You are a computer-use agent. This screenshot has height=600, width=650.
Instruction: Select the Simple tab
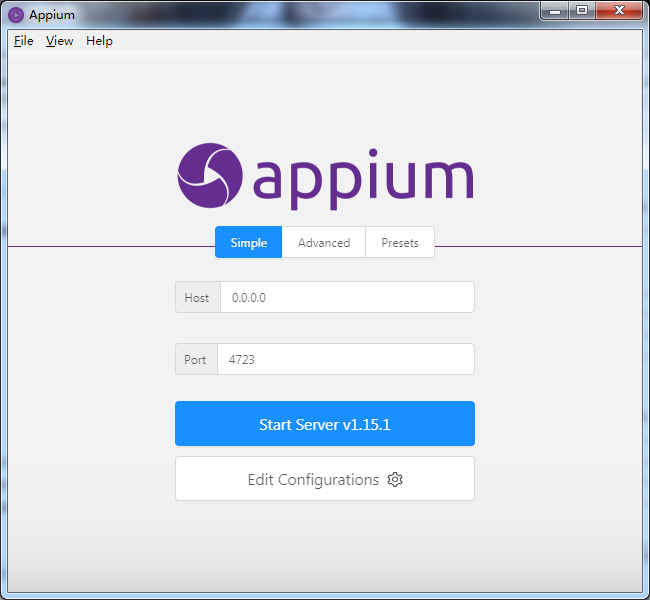pyautogui.click(x=248, y=242)
